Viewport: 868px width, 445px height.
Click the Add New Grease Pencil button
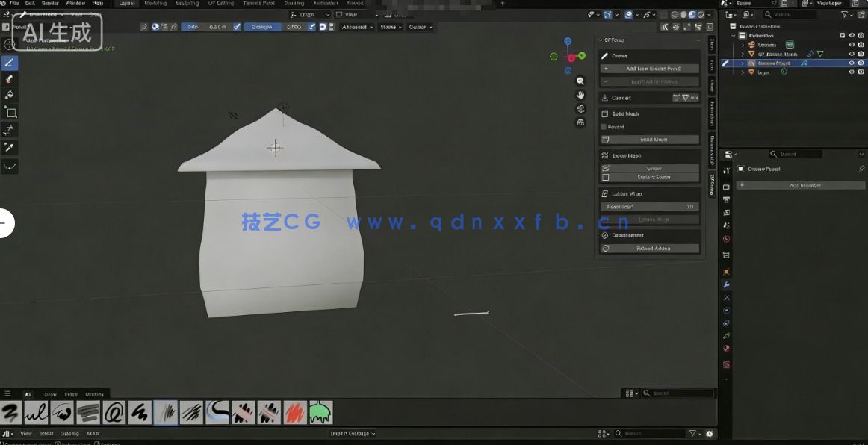(649, 68)
